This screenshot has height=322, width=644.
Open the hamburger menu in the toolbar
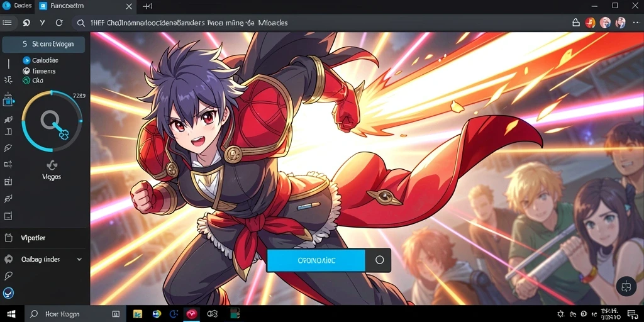[7, 23]
